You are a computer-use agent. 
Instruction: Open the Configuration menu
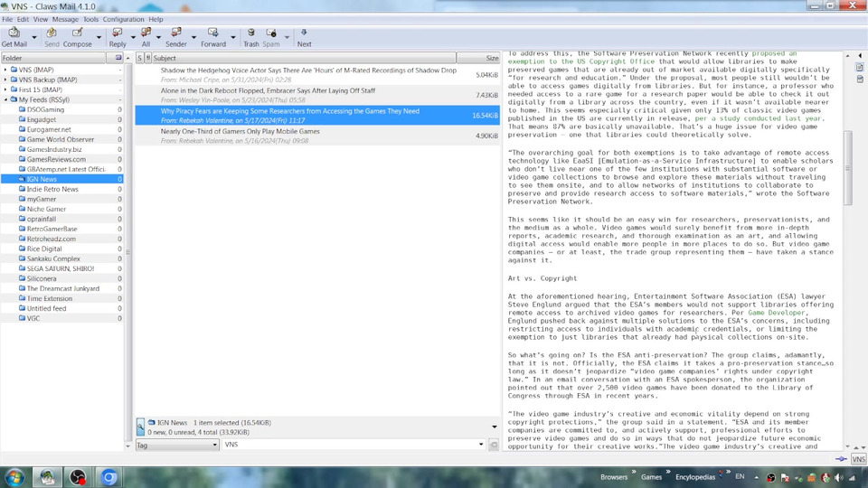point(123,19)
